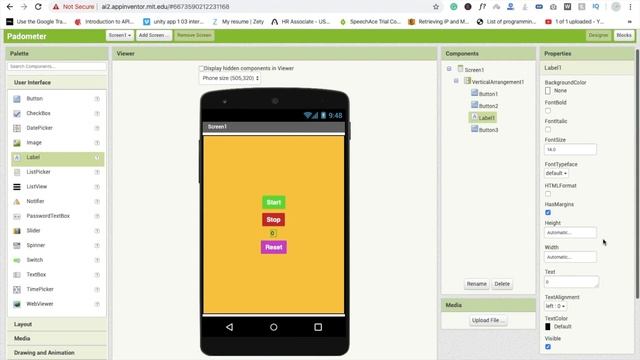640x360 pixels.
Task: Open the Screen1 screen selector dropdown
Action: pyautogui.click(x=120, y=36)
